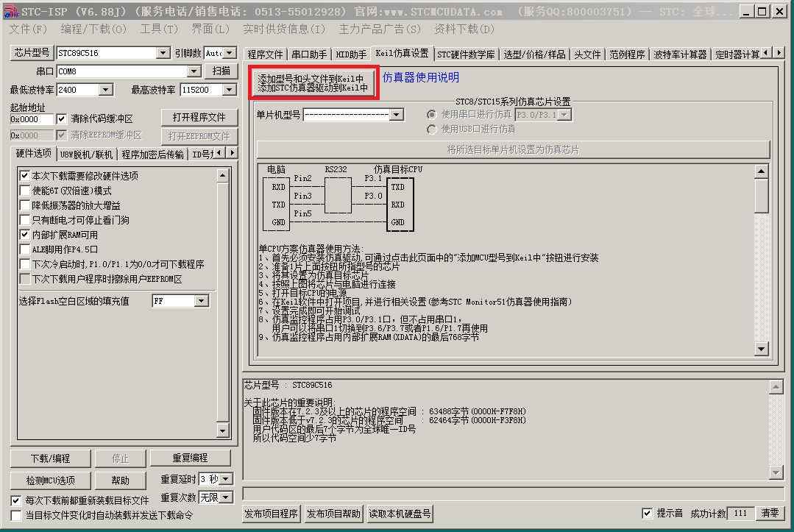Switch to 头文件 tab

587,54
